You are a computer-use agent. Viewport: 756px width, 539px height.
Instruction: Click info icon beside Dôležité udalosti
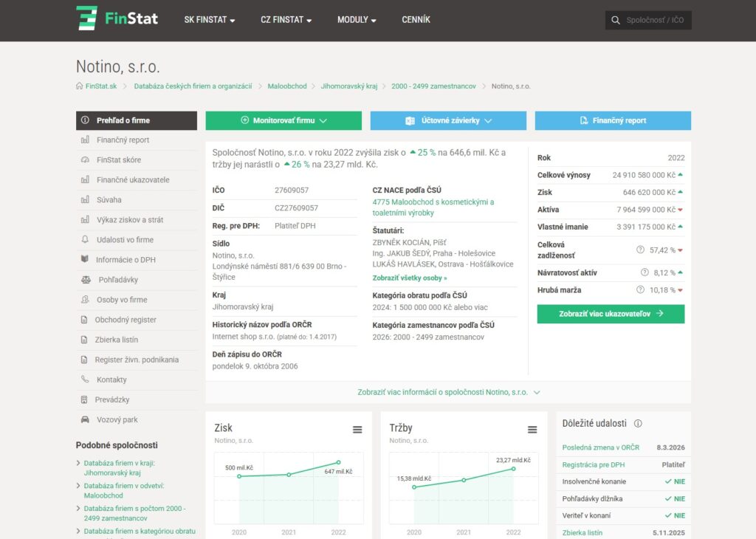[x=638, y=424]
